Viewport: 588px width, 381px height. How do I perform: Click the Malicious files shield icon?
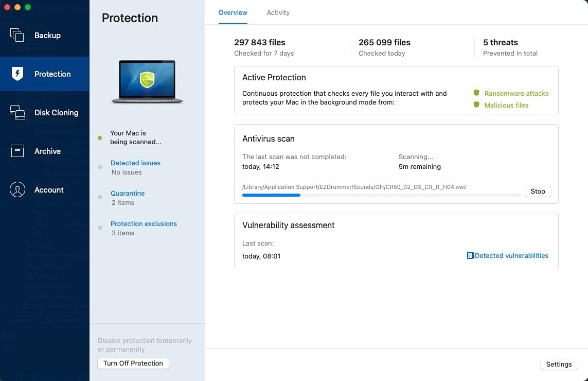[x=476, y=105]
